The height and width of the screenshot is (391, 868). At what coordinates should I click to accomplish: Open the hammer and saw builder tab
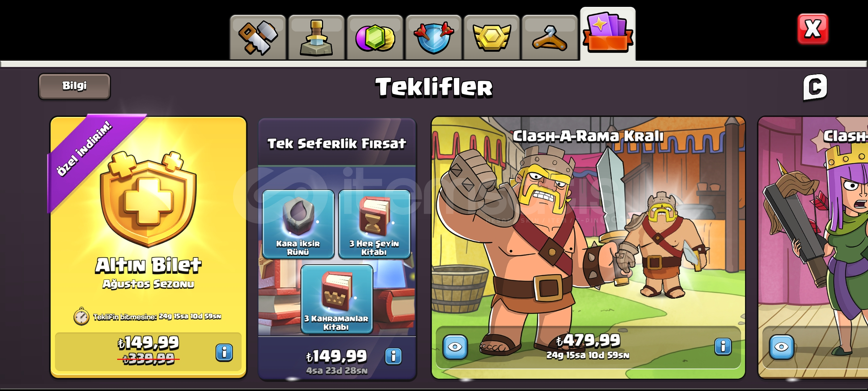258,37
